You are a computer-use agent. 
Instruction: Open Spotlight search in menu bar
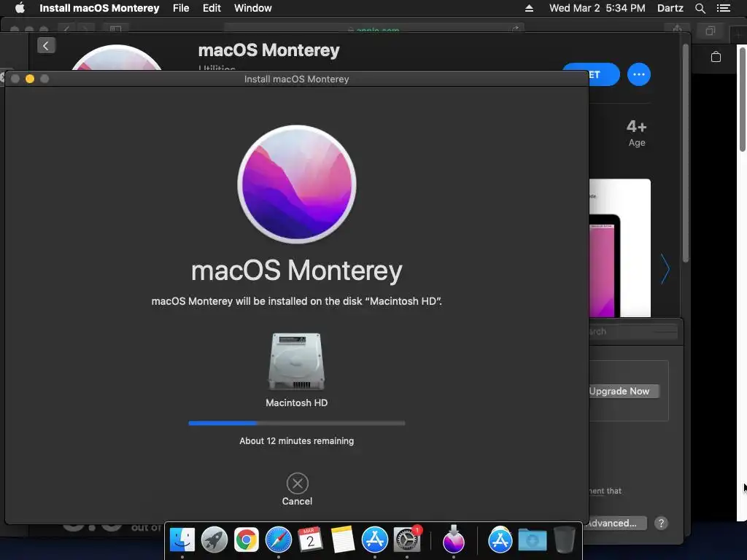point(700,8)
